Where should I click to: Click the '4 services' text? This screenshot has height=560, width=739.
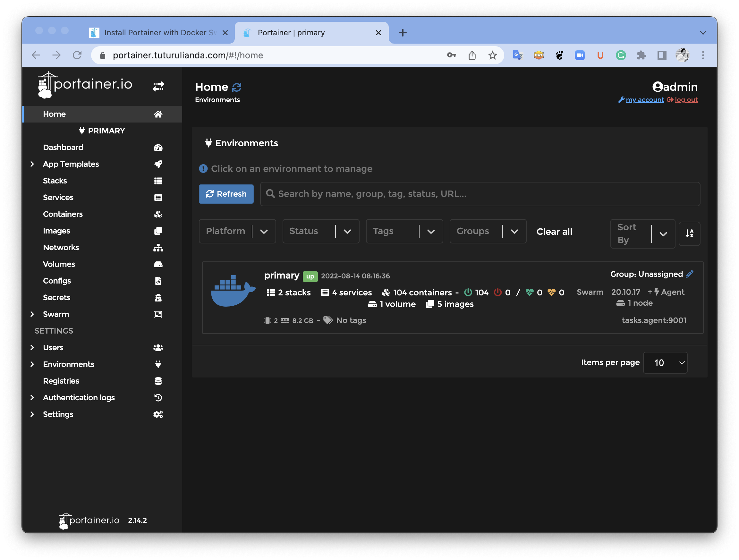click(x=352, y=293)
